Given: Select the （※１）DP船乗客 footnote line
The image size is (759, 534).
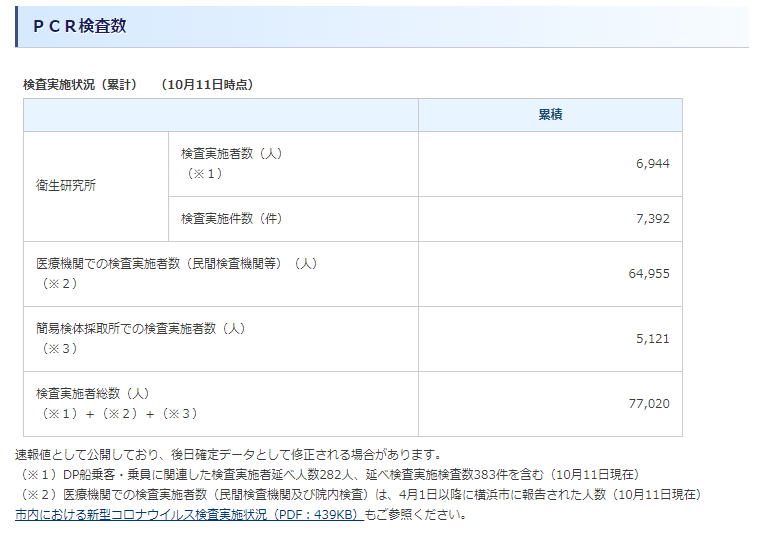Looking at the screenshot, I should click(x=328, y=474).
